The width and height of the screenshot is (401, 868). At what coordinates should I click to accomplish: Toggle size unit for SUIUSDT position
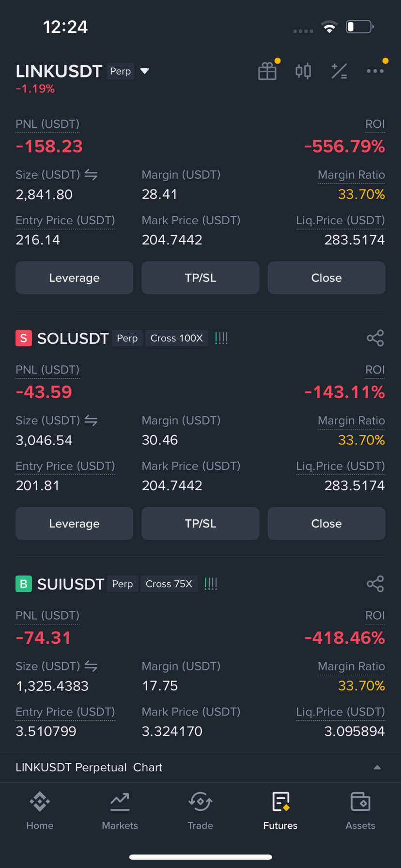tap(91, 666)
